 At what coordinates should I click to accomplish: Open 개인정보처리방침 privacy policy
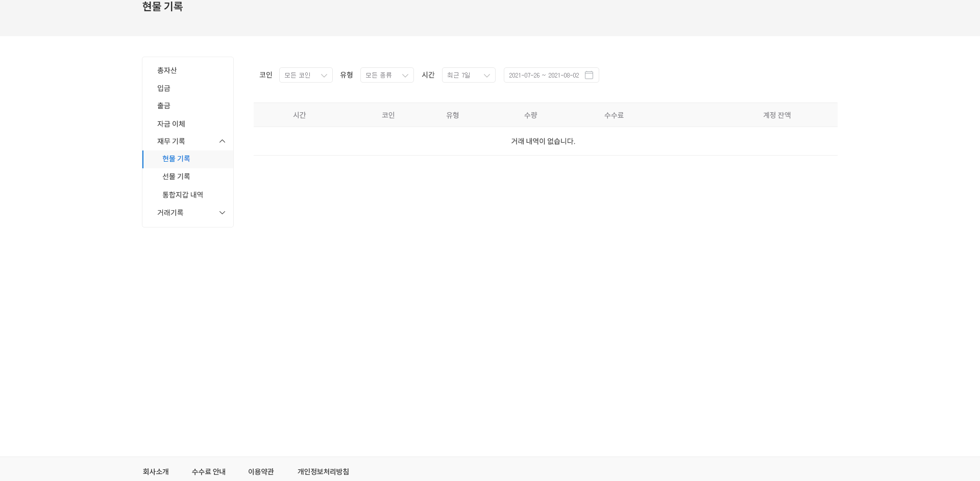tap(323, 472)
